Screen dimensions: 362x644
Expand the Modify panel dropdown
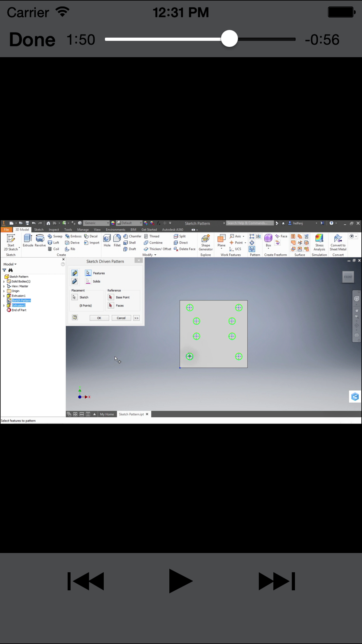[x=150, y=255]
